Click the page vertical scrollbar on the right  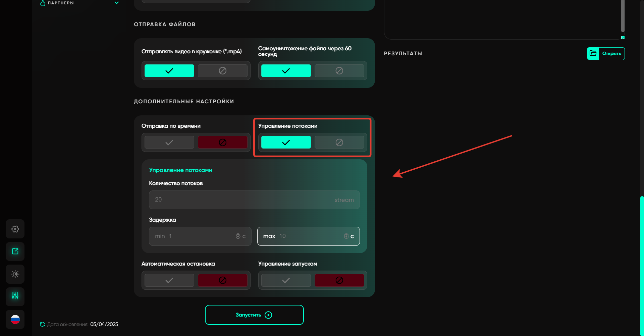click(x=642, y=265)
